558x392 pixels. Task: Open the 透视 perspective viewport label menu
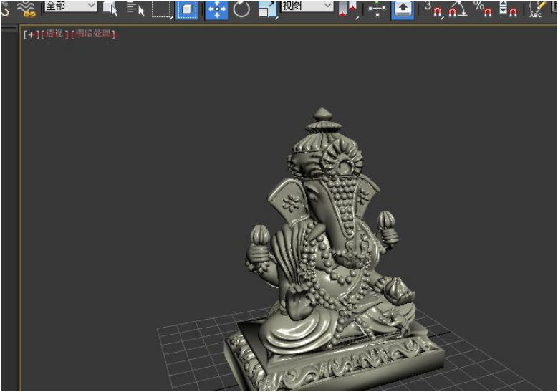click(55, 34)
